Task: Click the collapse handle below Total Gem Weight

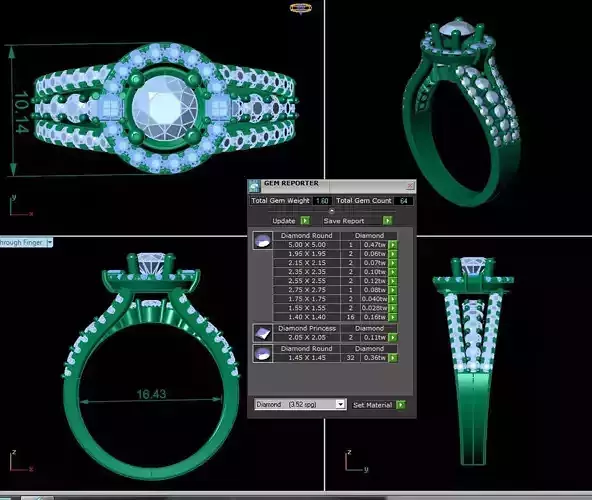Action: [x=331, y=211]
